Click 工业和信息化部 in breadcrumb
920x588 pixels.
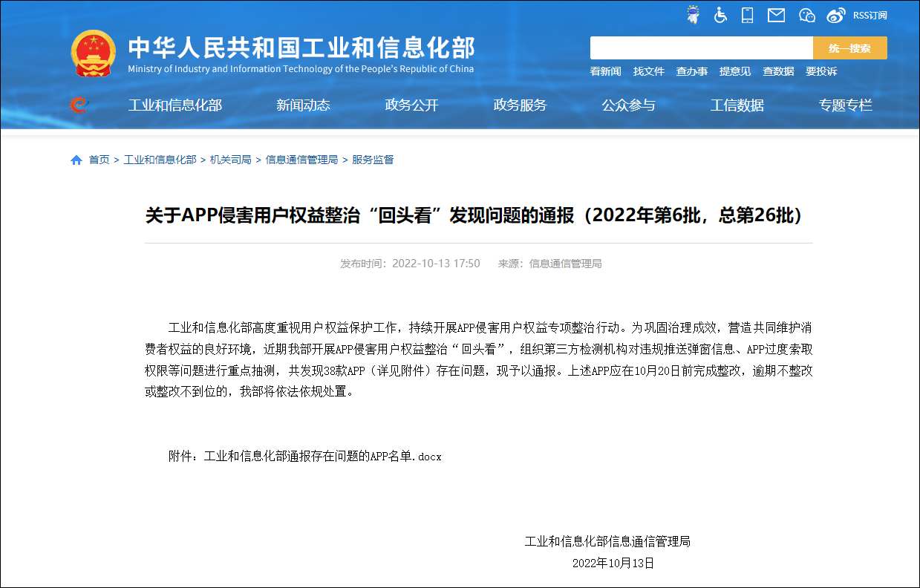pos(160,160)
